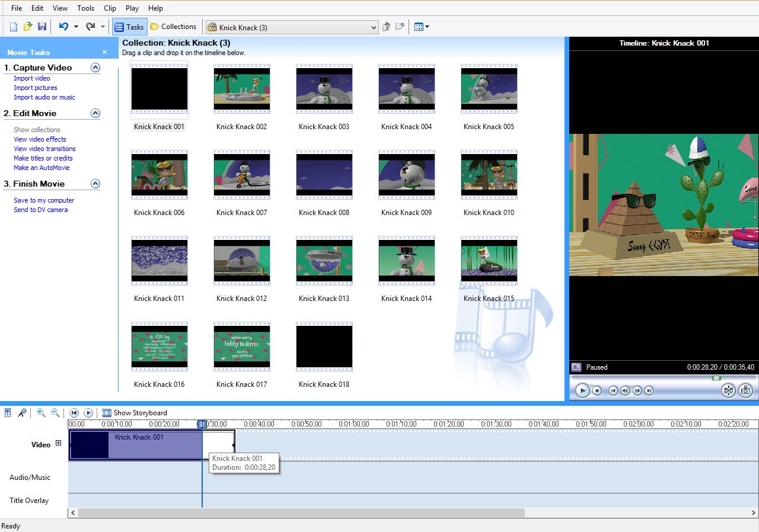Open the File menu
Viewport: 759px width, 532px height.
17,8
